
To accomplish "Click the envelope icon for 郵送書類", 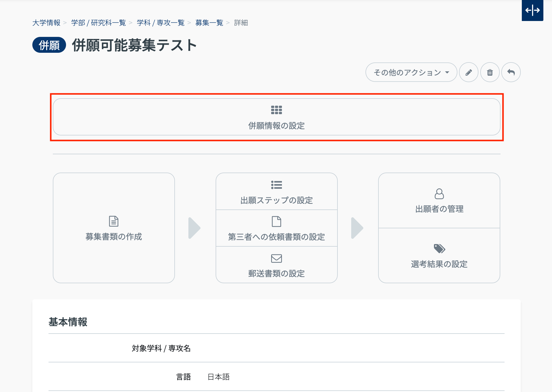I will pos(276,258).
